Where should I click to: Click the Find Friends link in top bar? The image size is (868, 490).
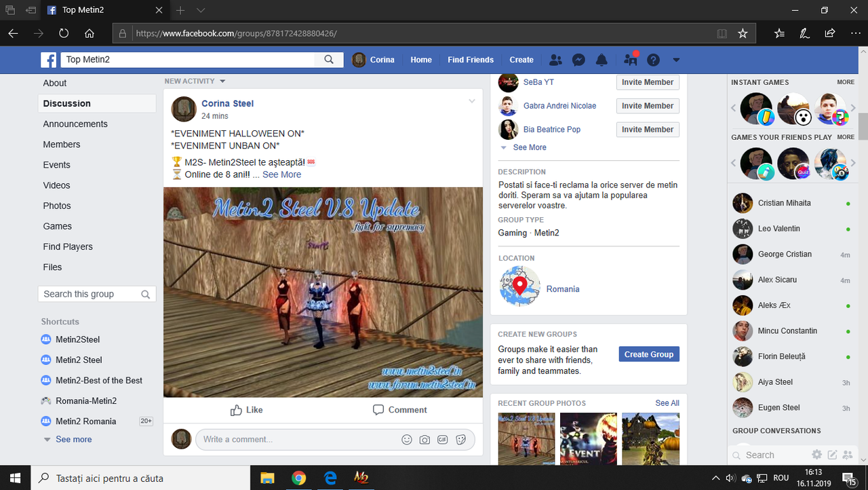(x=471, y=60)
